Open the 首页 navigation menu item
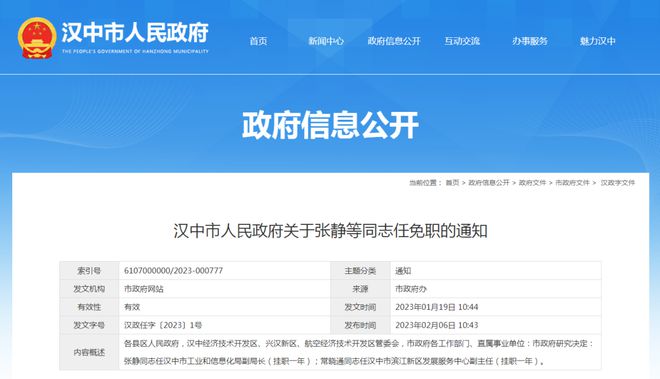This screenshot has height=379, width=660. [x=258, y=41]
